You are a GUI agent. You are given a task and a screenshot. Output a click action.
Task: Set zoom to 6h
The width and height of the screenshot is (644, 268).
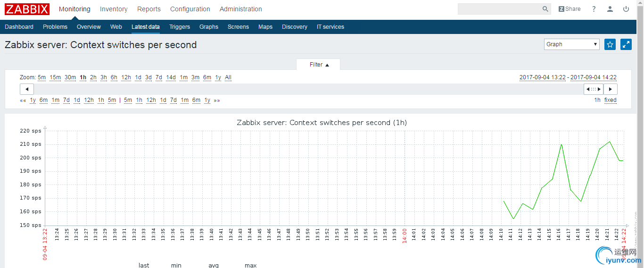pyautogui.click(x=114, y=77)
